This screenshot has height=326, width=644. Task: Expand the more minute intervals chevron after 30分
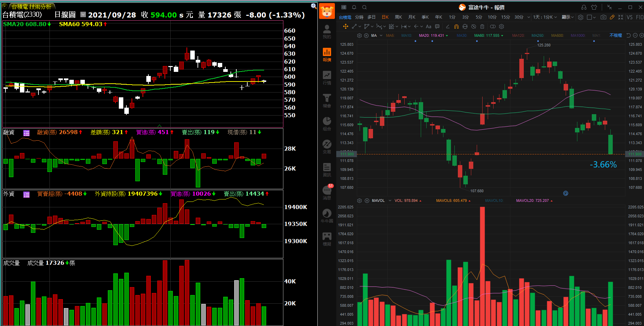point(529,17)
